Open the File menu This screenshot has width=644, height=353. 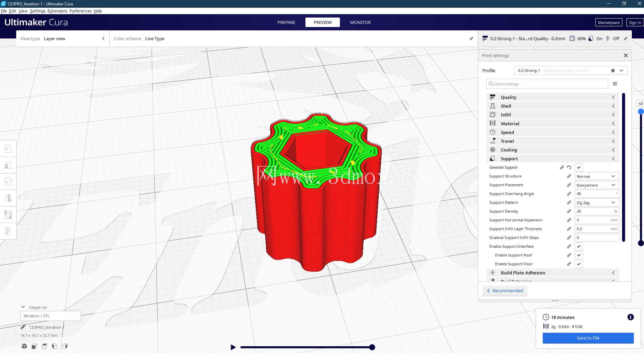(4, 11)
